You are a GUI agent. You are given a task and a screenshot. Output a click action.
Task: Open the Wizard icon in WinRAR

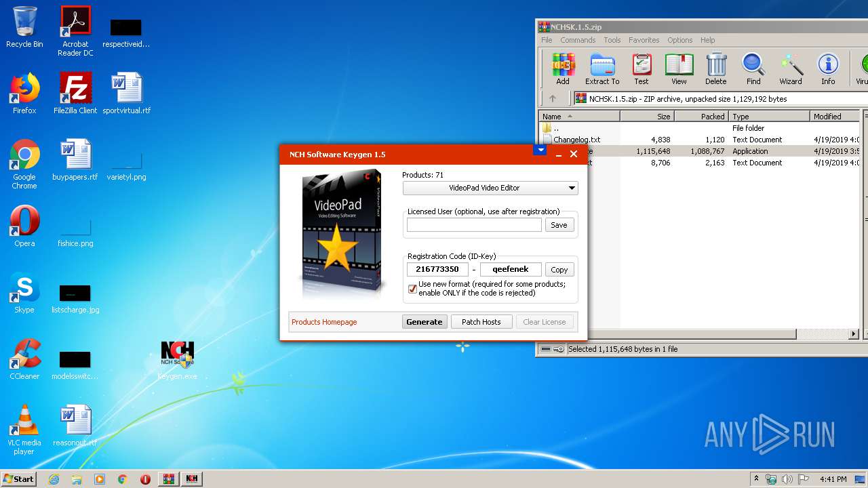click(x=791, y=70)
